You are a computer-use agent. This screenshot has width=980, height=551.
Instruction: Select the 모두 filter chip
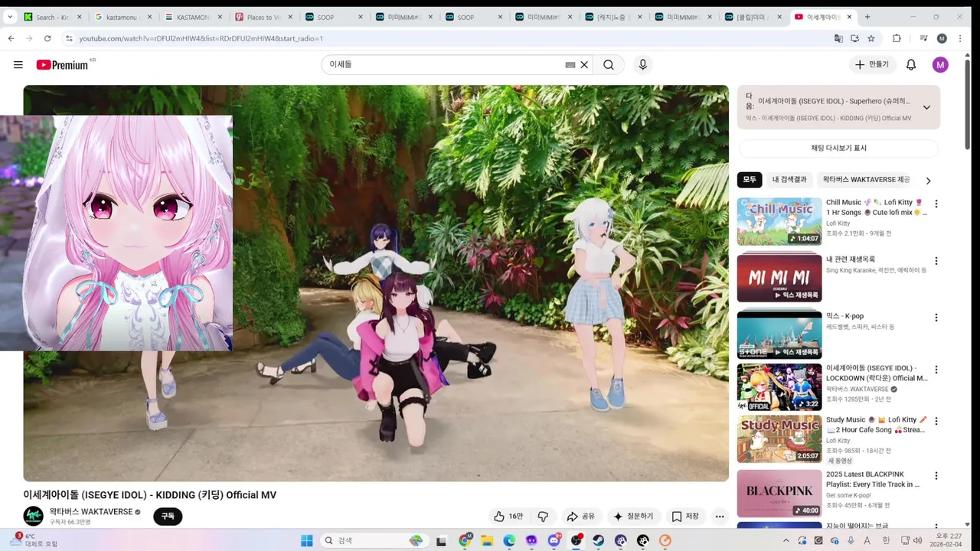pyautogui.click(x=750, y=180)
